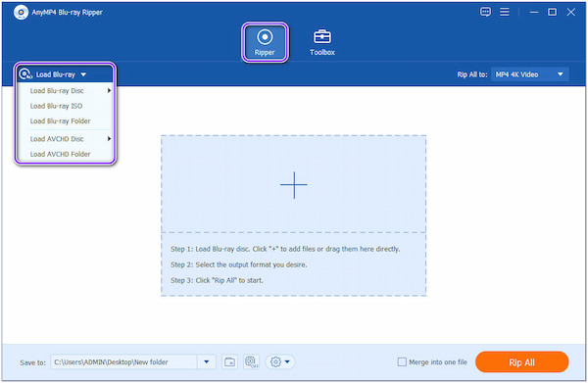Image resolution: width=588 pixels, height=383 pixels.
Task: Collapse the Load Blu-ray dropdown arrow
Action: tap(83, 74)
